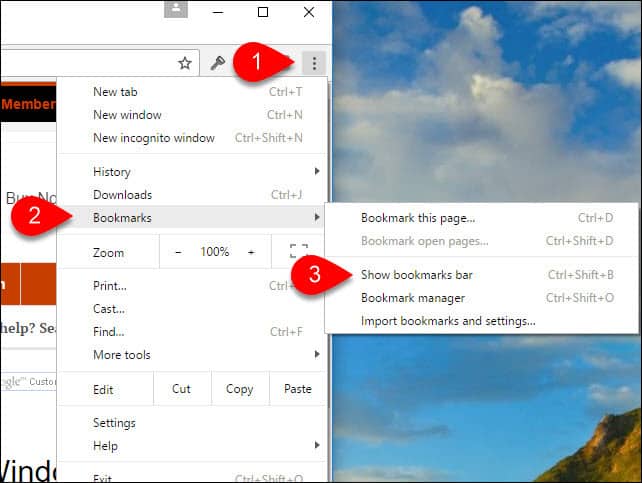Select New tab from the menu
642x483 pixels.
coord(192,92)
